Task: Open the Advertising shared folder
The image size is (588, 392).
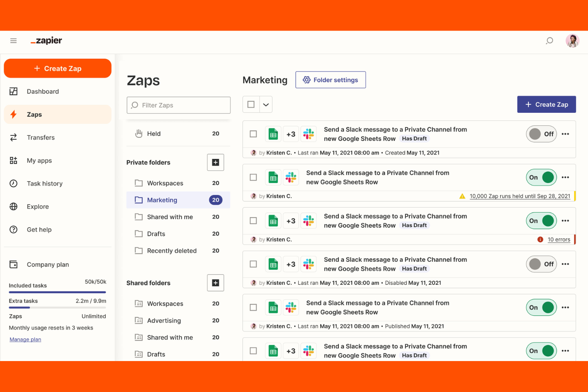Action: click(178, 321)
